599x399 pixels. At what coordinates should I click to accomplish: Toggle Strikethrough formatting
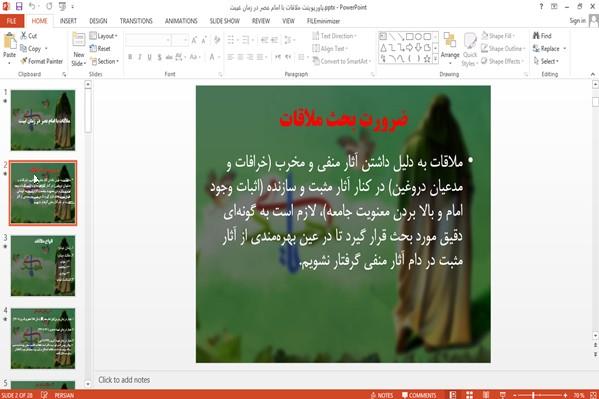point(169,57)
